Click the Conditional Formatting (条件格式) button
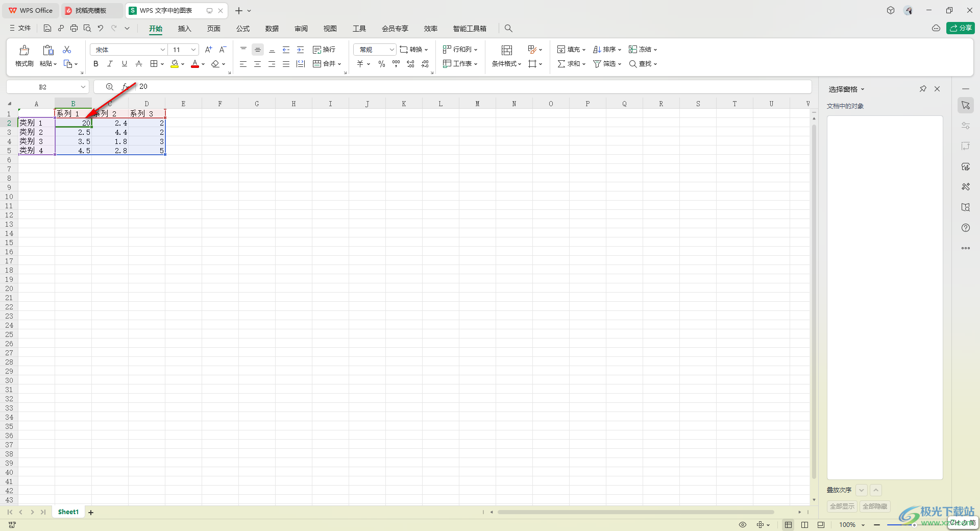Image resolution: width=980 pixels, height=531 pixels. pos(506,56)
